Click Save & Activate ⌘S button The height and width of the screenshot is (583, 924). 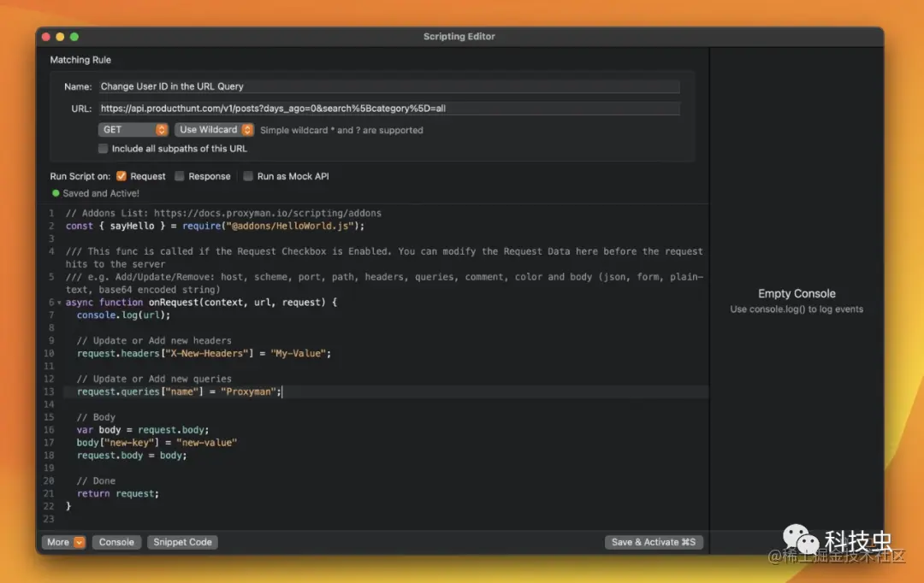654,542
